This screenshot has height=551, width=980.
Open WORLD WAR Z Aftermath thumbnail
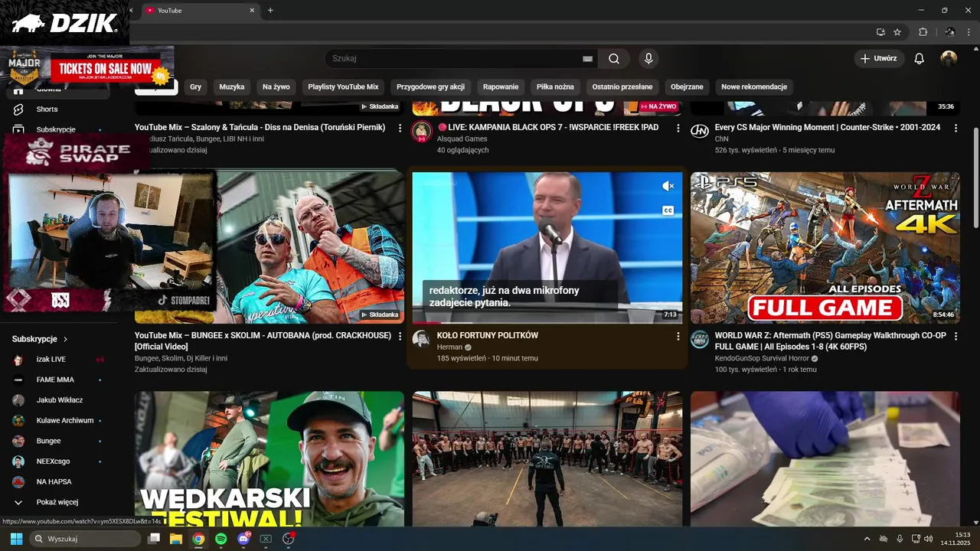pyautogui.click(x=825, y=248)
